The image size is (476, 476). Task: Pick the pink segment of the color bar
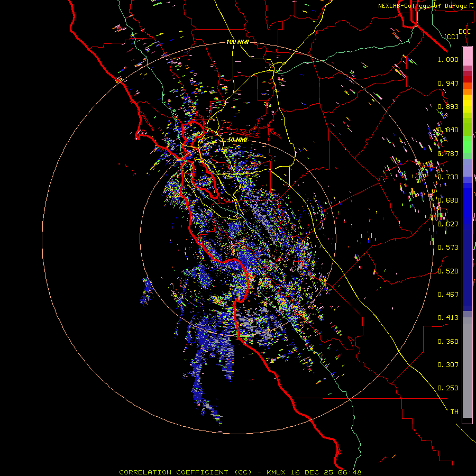coord(467,57)
